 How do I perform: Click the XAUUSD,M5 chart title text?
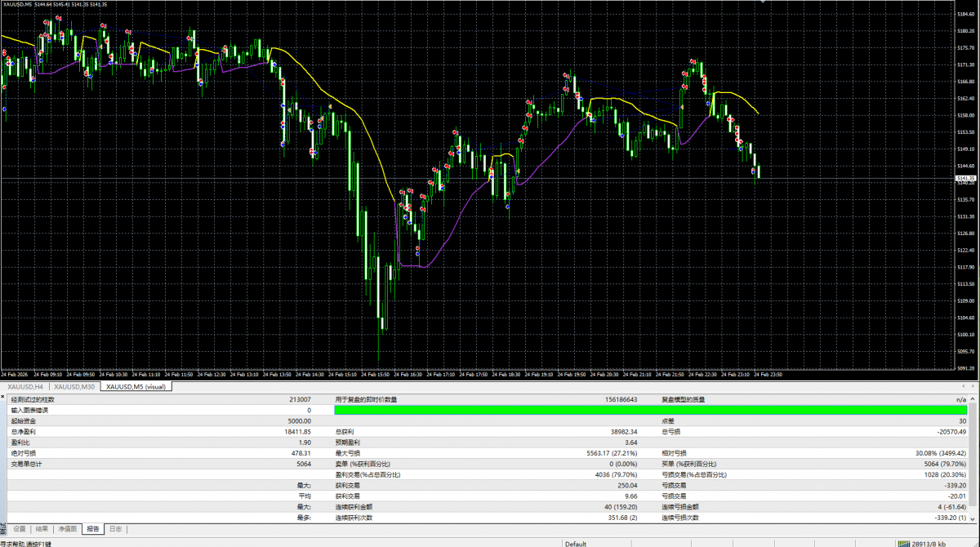pyautogui.click(x=17, y=4)
